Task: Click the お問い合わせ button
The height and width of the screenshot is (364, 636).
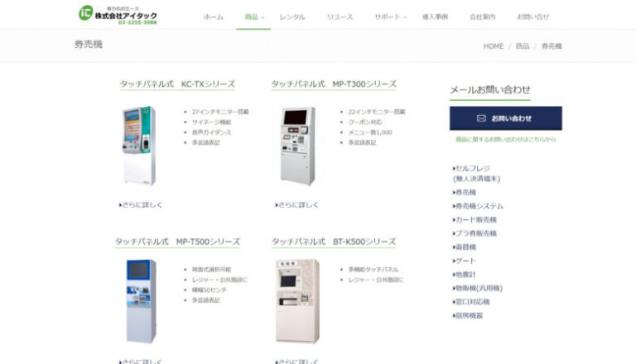Action: (506, 118)
